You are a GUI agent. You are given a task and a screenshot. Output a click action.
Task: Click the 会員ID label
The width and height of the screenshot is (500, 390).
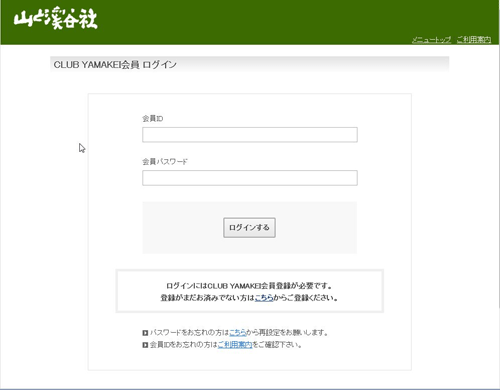(153, 118)
